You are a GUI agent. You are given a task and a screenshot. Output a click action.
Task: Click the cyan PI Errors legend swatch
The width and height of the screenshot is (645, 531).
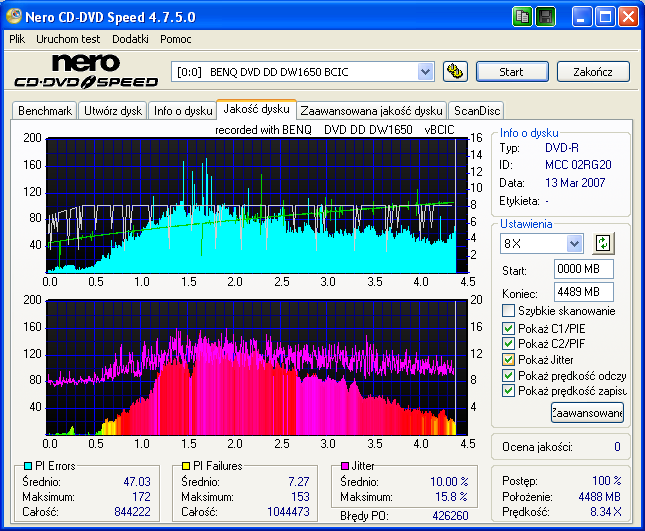28,466
